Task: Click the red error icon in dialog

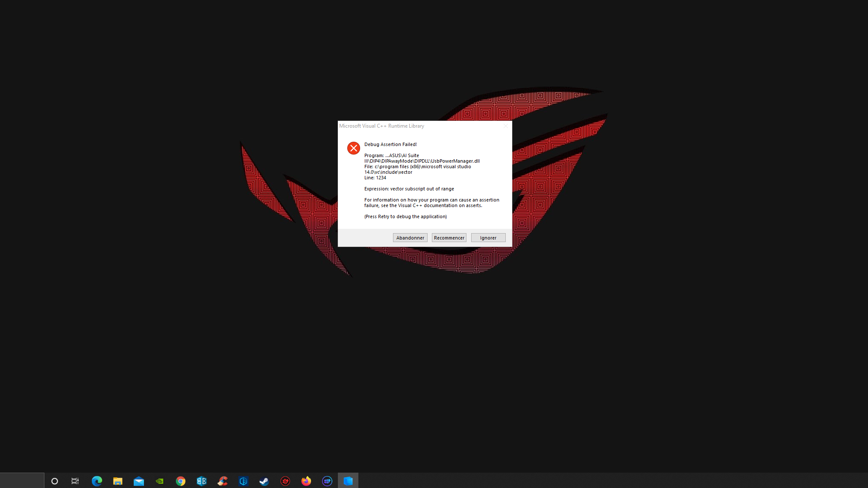Action: pos(354,148)
